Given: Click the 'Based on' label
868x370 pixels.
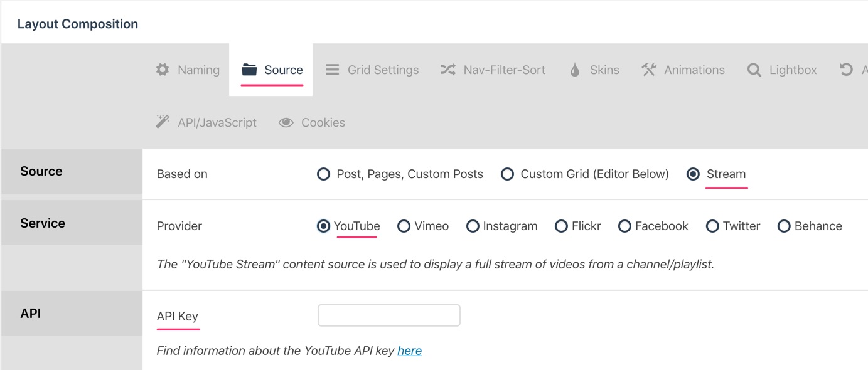Looking at the screenshot, I should tap(182, 174).
